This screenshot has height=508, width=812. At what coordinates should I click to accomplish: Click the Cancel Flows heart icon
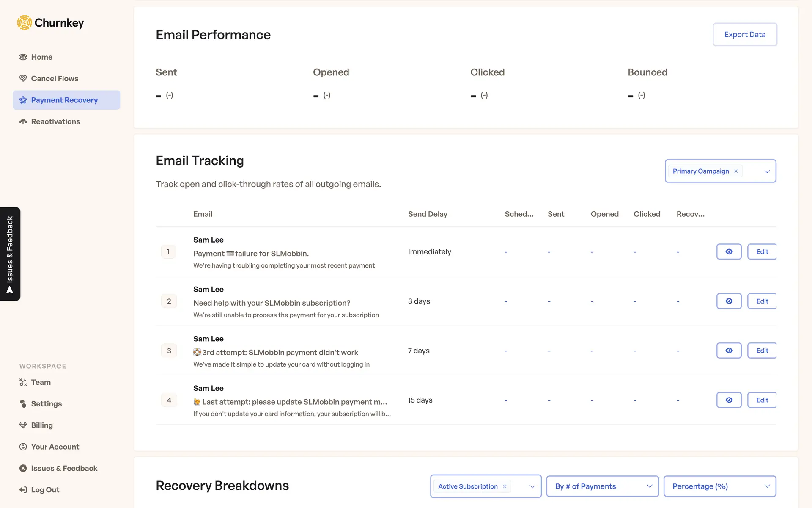pos(23,79)
